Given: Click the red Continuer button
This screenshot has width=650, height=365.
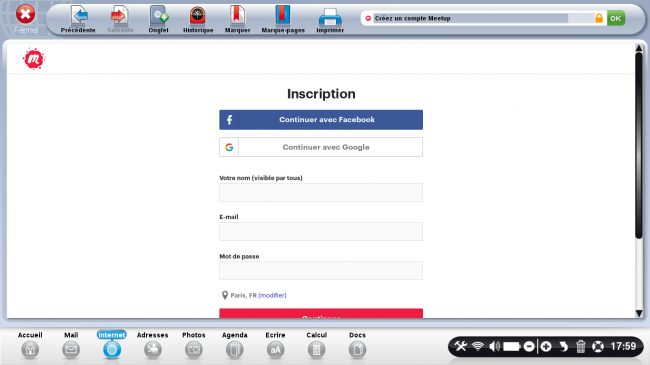Looking at the screenshot, I should (x=321, y=314).
